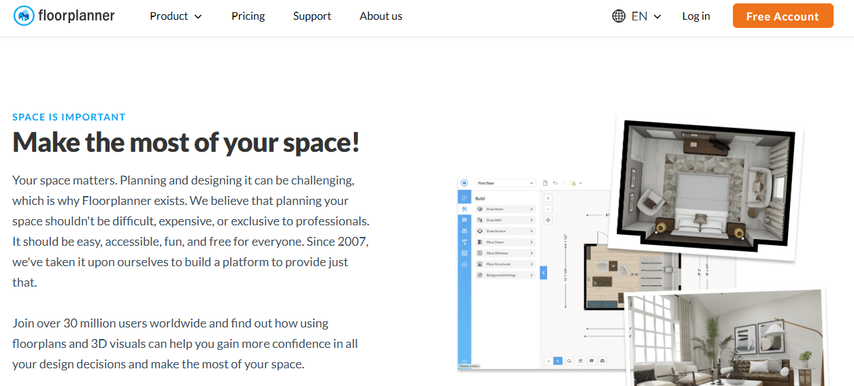Click the magnifier icon in bottom editor toolbar
This screenshot has height=386, width=854.
pos(569,361)
